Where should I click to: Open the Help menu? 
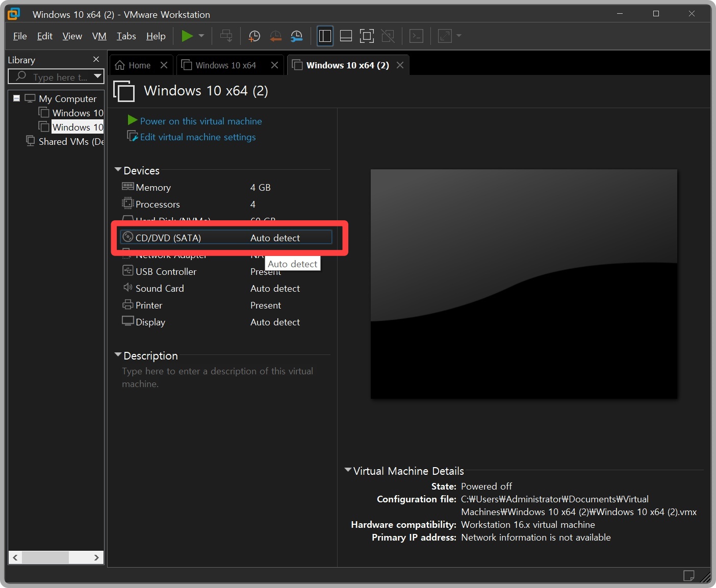click(x=156, y=36)
